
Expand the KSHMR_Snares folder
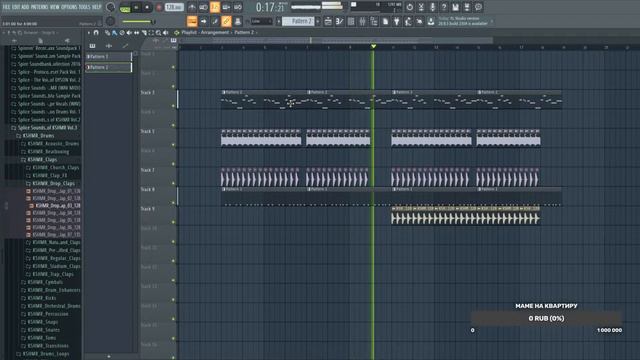[43, 330]
